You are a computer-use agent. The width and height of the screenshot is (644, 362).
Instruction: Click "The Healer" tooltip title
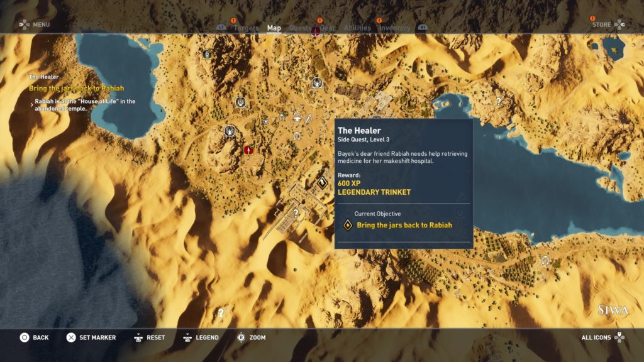click(359, 131)
